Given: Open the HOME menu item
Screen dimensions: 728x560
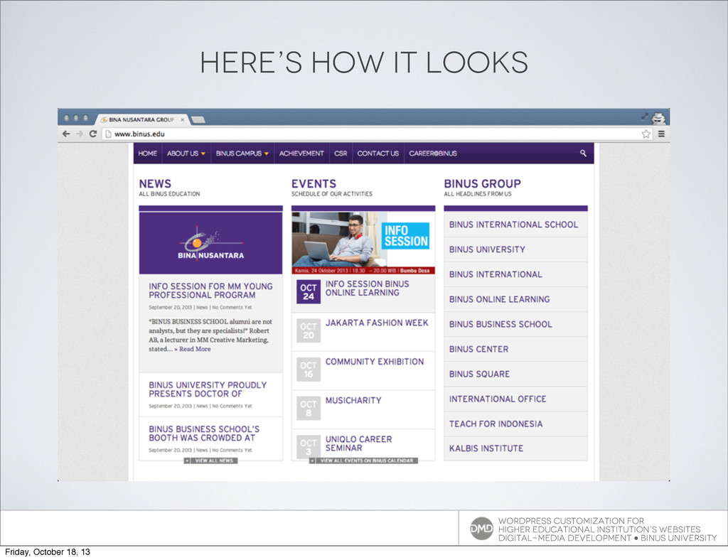Looking at the screenshot, I should pyautogui.click(x=148, y=154).
